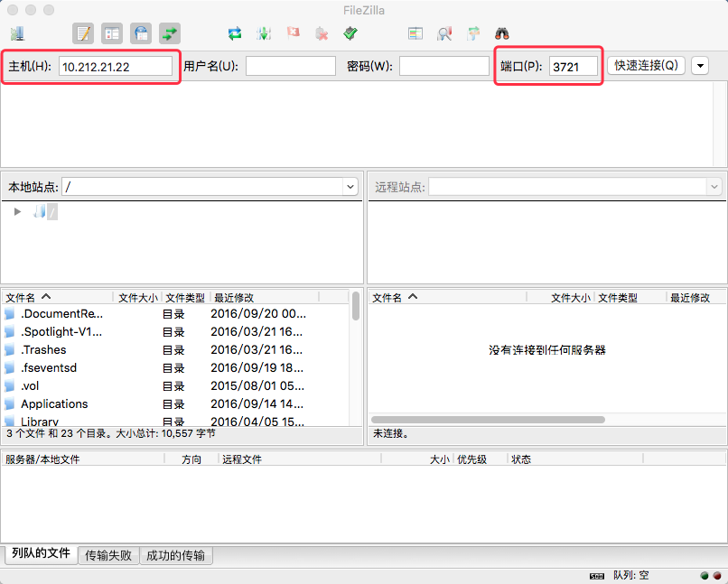Toggle the message log display
The width and height of the screenshot is (728, 584).
tap(83, 33)
